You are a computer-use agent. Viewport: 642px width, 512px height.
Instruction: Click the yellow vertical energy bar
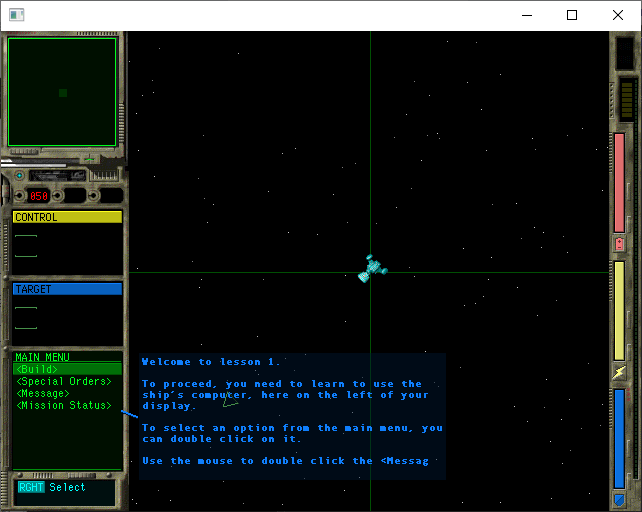pyautogui.click(x=619, y=311)
